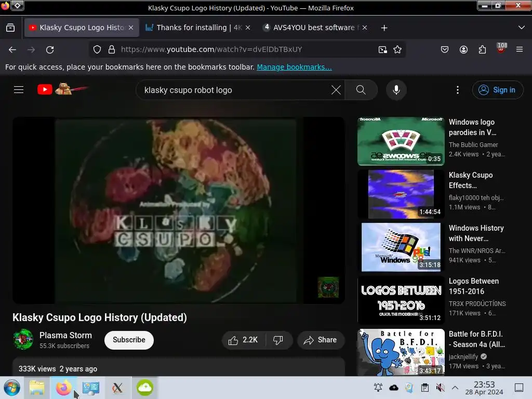Open Logos Between 1951-2016 thumbnail
This screenshot has width=532, height=399.
point(401,300)
